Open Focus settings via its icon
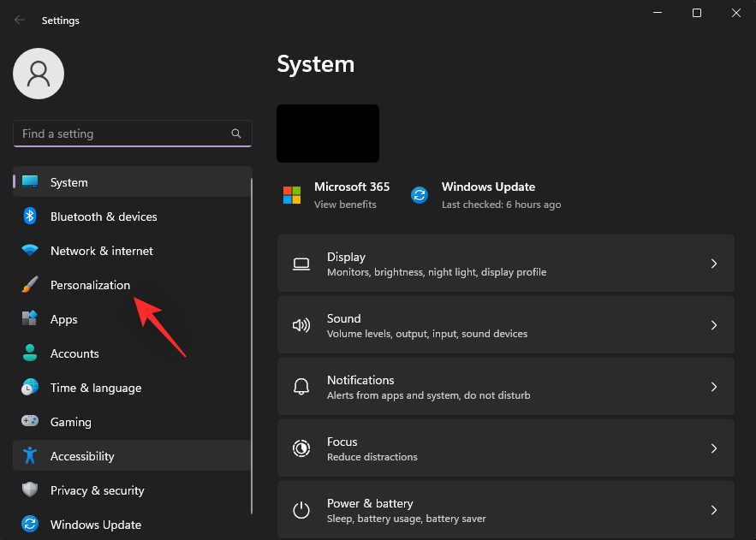 301,448
